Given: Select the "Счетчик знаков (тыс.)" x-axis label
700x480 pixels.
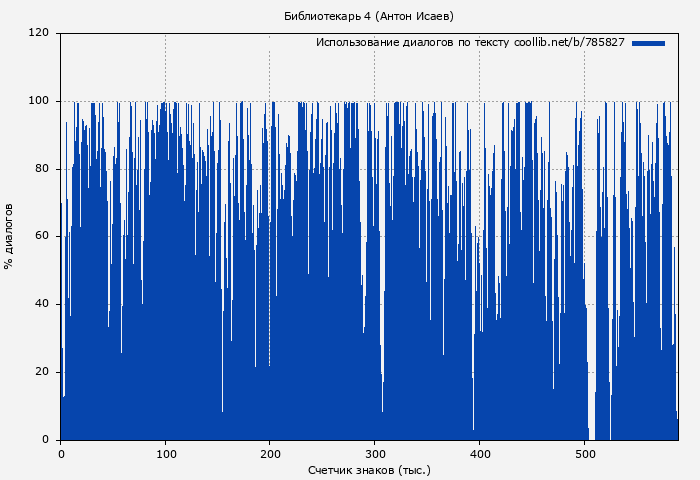Looking at the screenshot, I should tap(369, 469).
